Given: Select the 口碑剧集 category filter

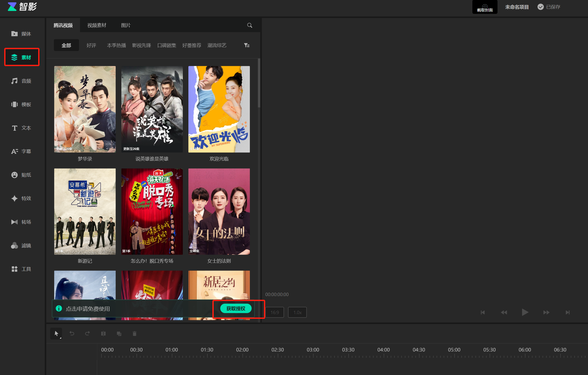Looking at the screenshot, I should pos(167,45).
